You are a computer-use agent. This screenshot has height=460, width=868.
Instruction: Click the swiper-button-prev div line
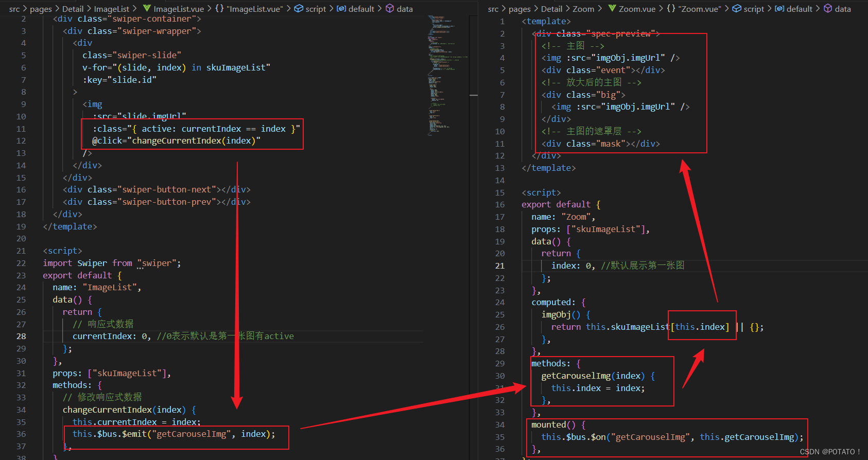(157, 202)
